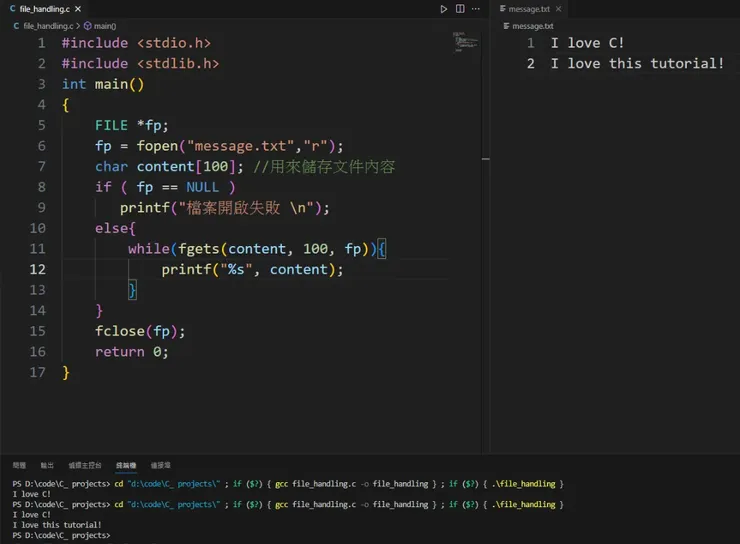740x544 pixels.
Task: Click line number 12 in the gutter
Action: click(38, 269)
